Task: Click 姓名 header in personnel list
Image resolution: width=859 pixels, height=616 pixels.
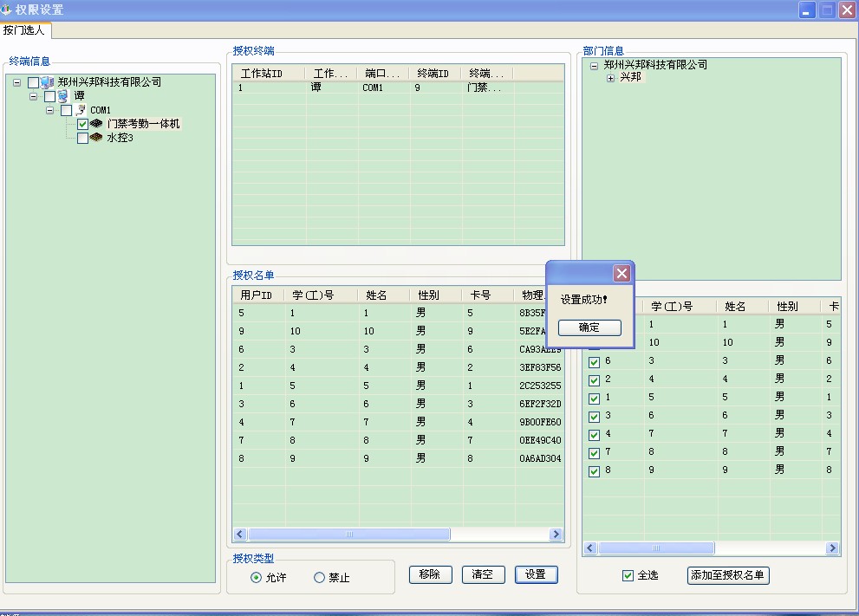Action: point(742,307)
